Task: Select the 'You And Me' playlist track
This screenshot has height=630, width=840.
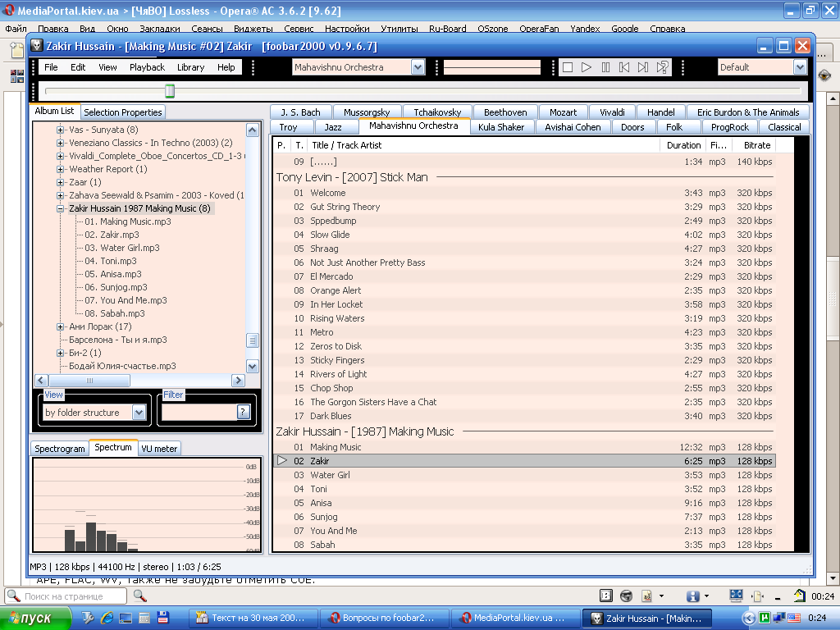Action: point(524,531)
